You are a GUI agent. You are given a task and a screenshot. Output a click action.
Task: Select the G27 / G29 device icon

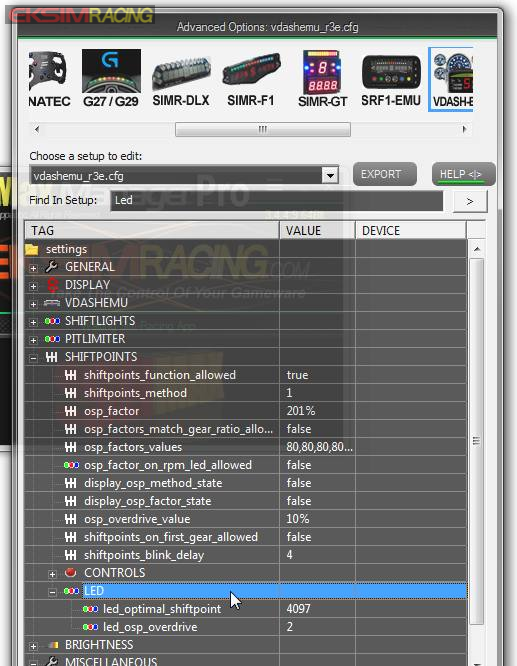[x=111, y=79]
